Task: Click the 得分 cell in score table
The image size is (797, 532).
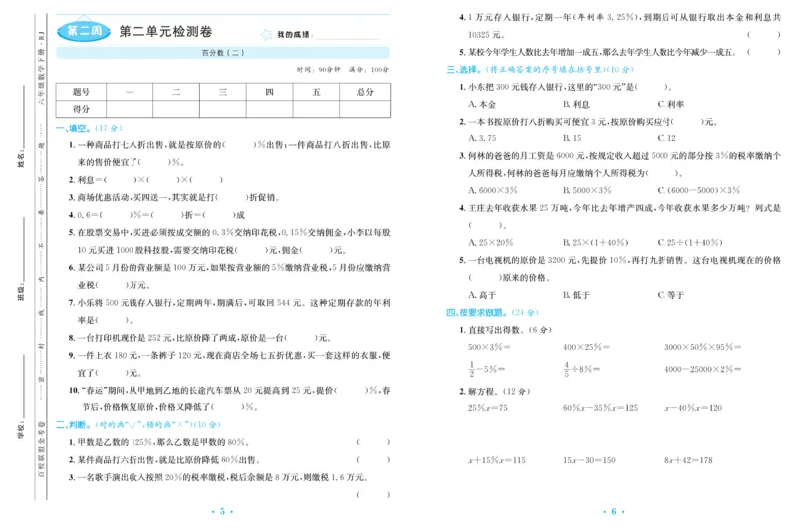Action: 82,109
